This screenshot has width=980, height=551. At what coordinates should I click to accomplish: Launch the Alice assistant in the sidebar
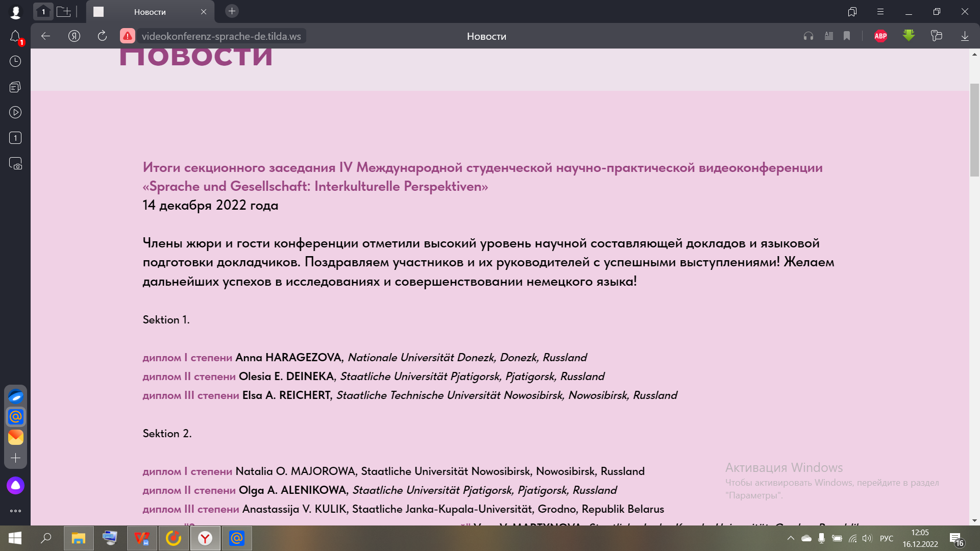pyautogui.click(x=15, y=485)
